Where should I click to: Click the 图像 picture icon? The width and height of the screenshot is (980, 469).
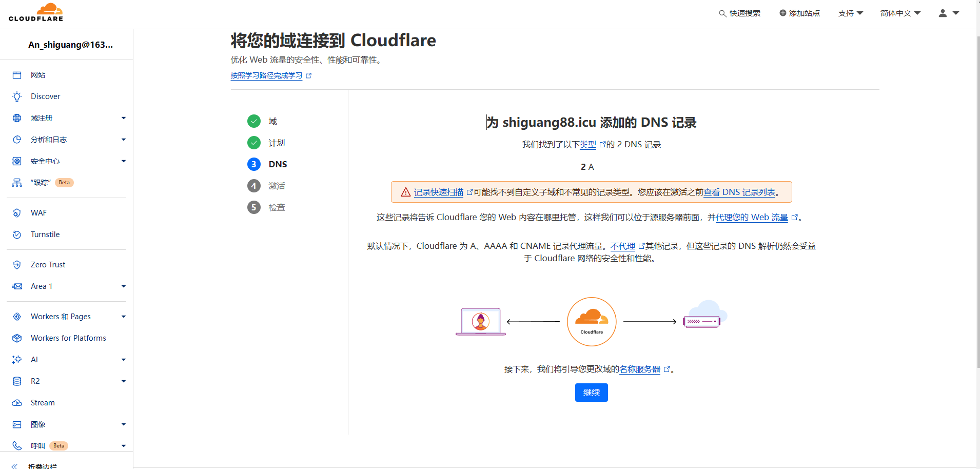pos(17,424)
